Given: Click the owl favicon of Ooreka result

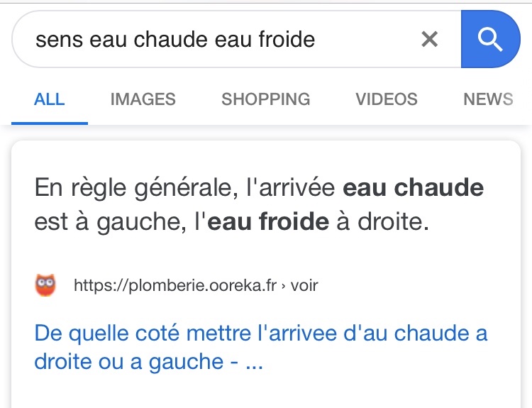Looking at the screenshot, I should 45,285.
